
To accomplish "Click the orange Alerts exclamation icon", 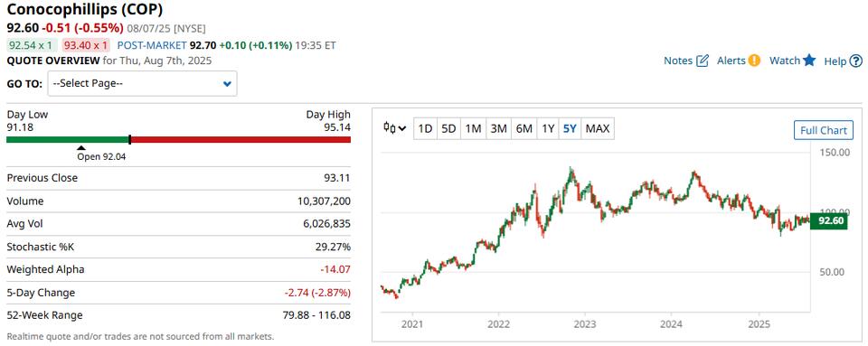I will pos(754,61).
